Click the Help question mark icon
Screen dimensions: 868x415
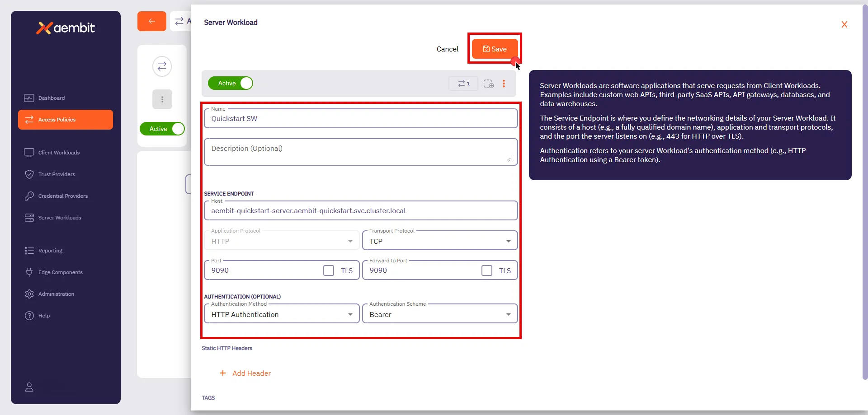pyautogui.click(x=29, y=316)
